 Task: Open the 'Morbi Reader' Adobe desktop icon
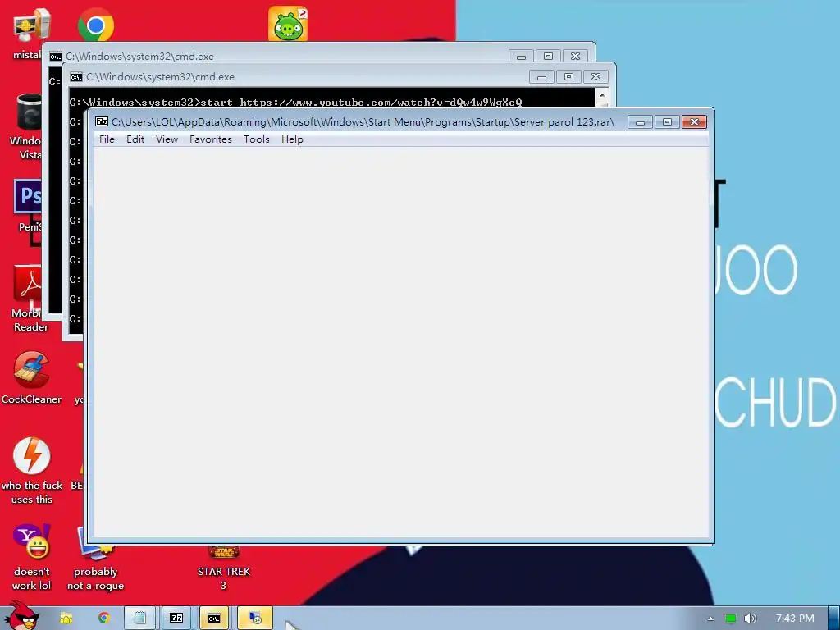tap(30, 299)
